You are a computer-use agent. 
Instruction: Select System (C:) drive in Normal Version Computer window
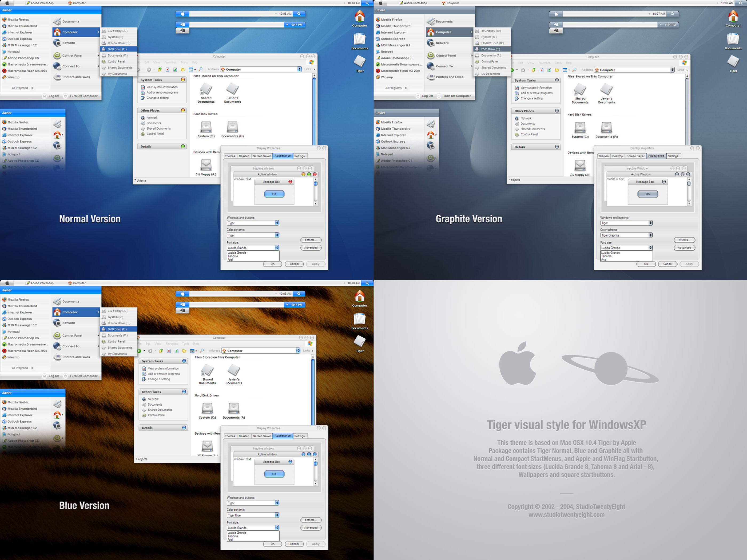[206, 130]
